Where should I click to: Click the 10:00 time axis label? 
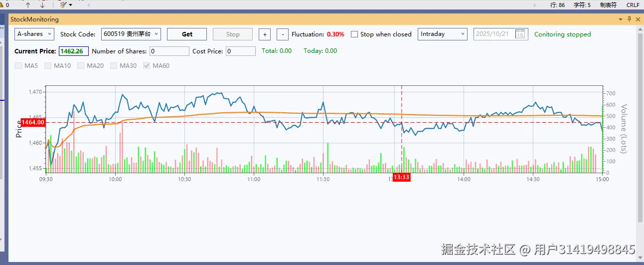(115, 179)
